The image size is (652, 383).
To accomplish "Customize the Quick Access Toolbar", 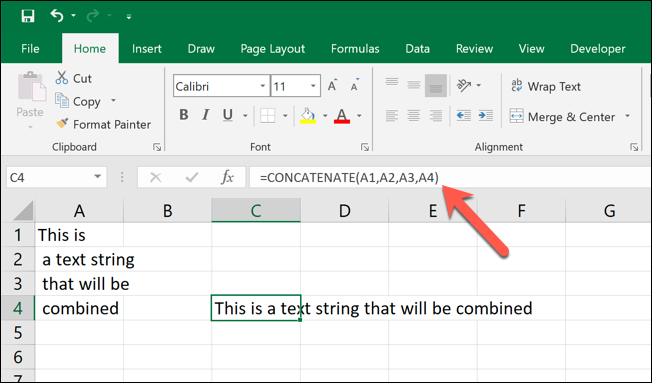I will 129,17.
